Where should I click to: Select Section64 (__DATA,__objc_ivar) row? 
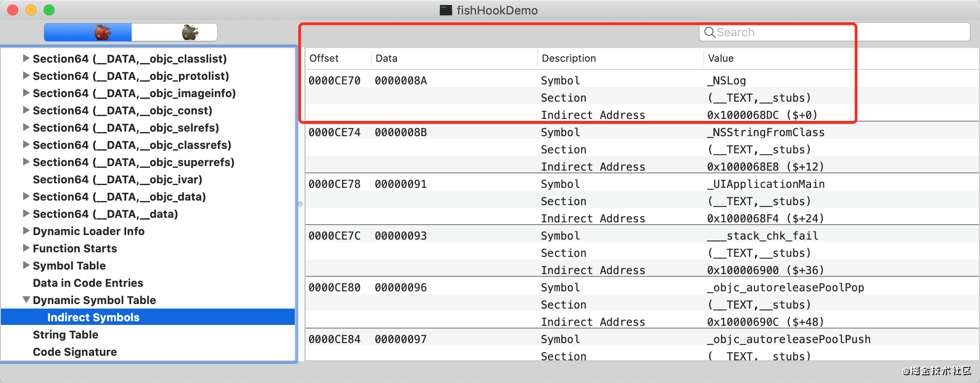(148, 180)
